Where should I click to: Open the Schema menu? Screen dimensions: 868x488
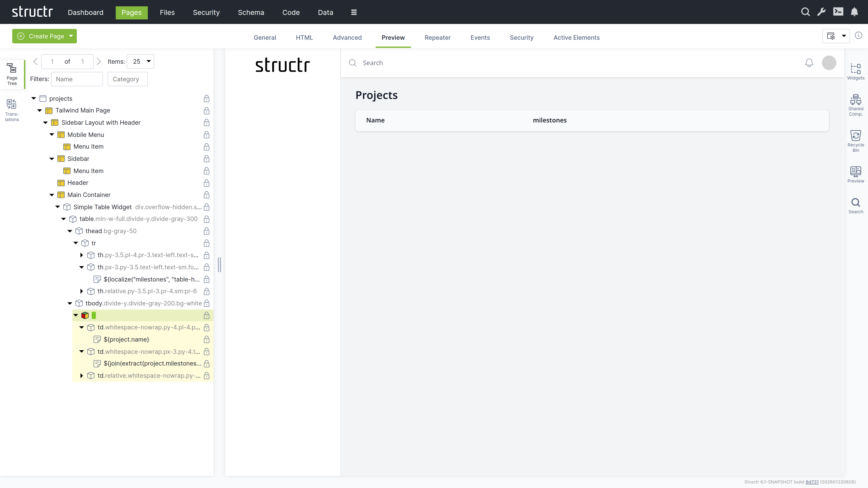tap(251, 12)
